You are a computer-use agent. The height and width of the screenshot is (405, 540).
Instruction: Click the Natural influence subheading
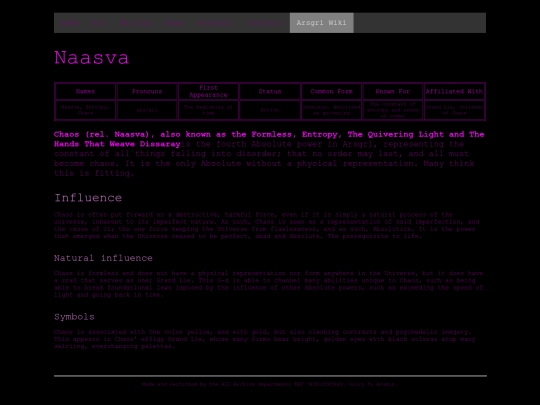click(x=103, y=258)
